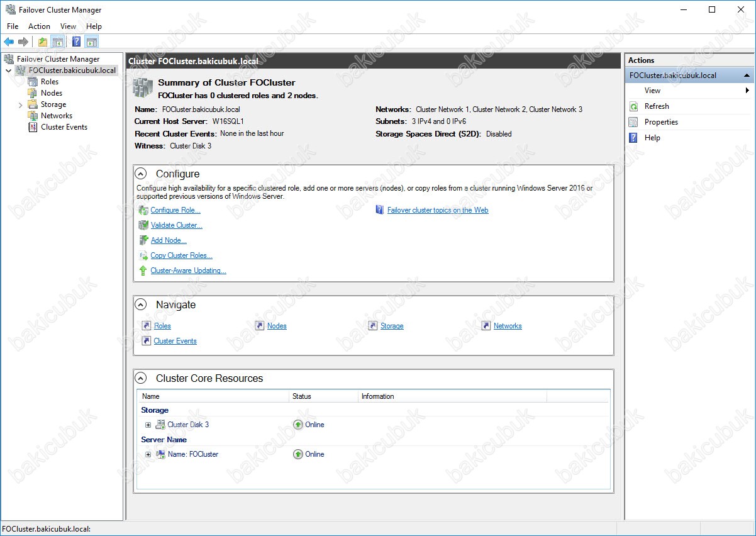Click the icon beside Validate Cluster
The width and height of the screenshot is (756, 536).
(143, 225)
